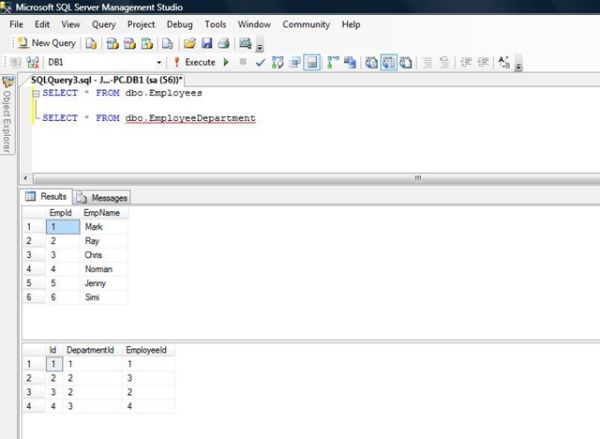Click Uncomment Selected Lines icon
Image resolution: width=600 pixels, height=439 pixels.
click(445, 62)
